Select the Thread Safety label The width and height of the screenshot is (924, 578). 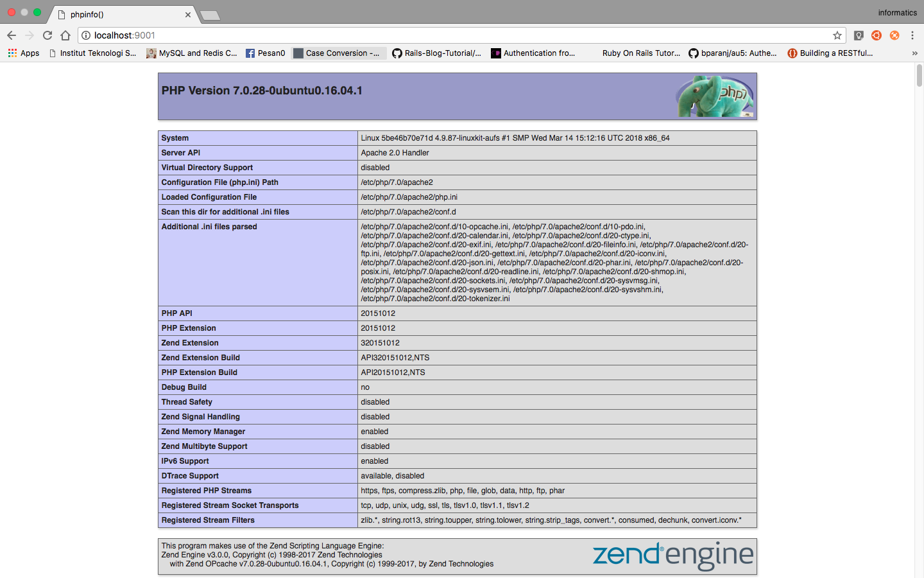pyautogui.click(x=187, y=402)
